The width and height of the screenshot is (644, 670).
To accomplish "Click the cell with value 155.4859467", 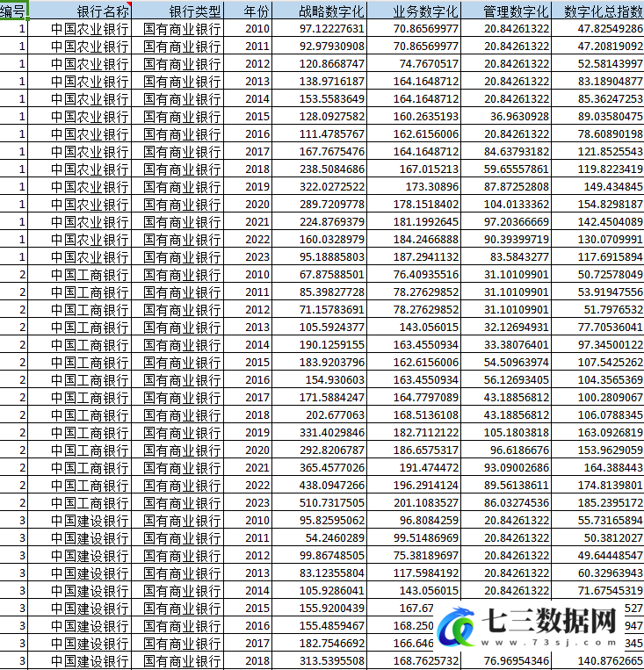I will (x=319, y=625).
